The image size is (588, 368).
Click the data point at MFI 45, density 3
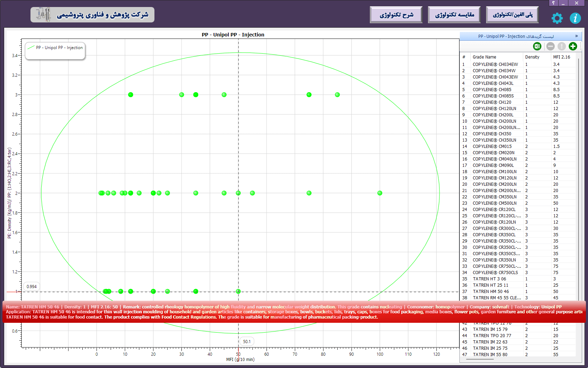tap(224, 95)
